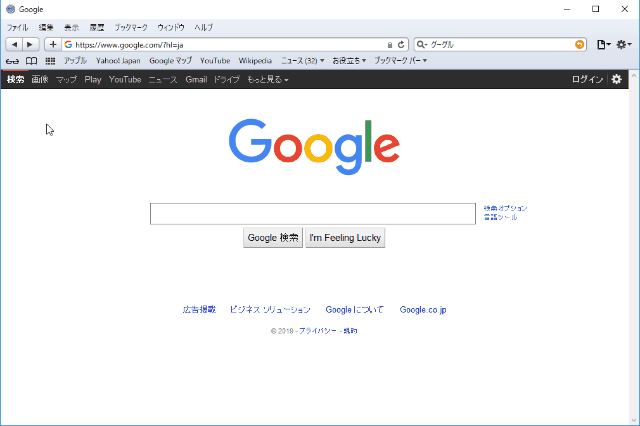The height and width of the screenshot is (426, 640).
Task: Click the magnifier icon in the search field
Action: tap(421, 44)
